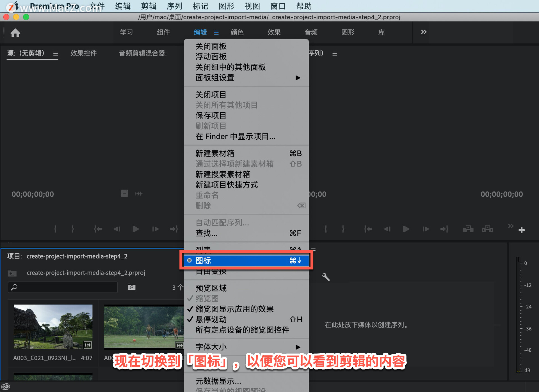Screen dimensions: 539x392
Task: Open the overflow workspaces chevron menu
Action: coord(424,32)
